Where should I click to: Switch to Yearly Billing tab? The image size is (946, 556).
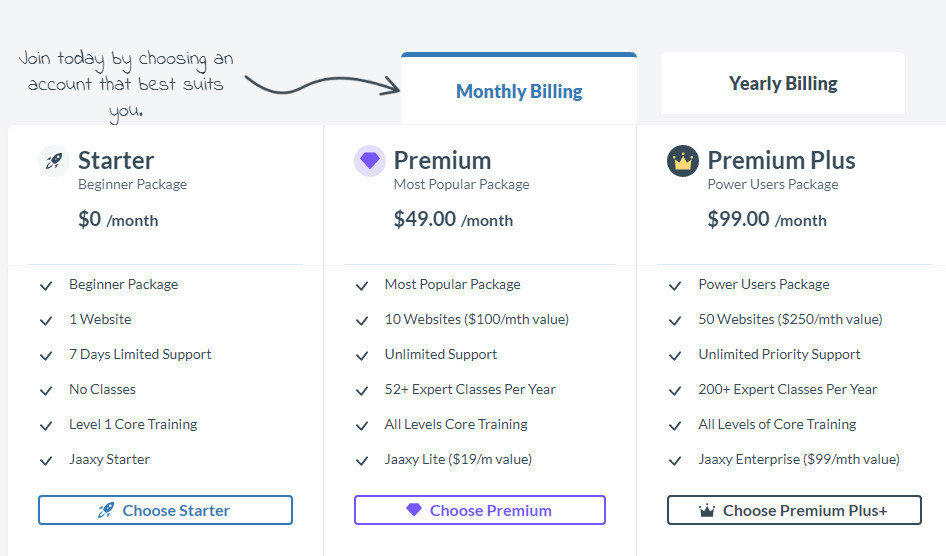coord(783,84)
